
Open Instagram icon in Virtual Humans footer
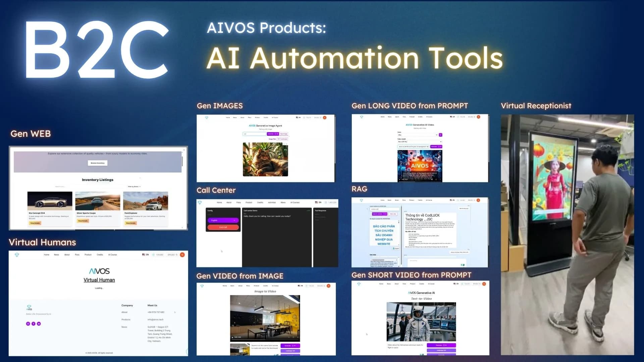coord(28,324)
